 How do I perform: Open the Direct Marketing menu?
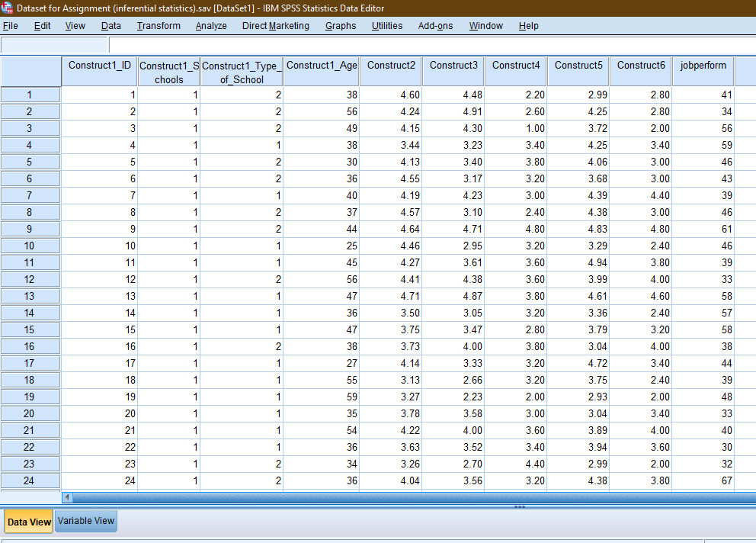tap(275, 25)
